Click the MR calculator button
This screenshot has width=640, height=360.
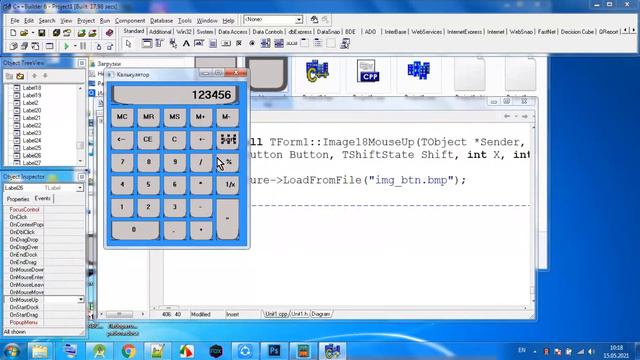pyautogui.click(x=149, y=117)
